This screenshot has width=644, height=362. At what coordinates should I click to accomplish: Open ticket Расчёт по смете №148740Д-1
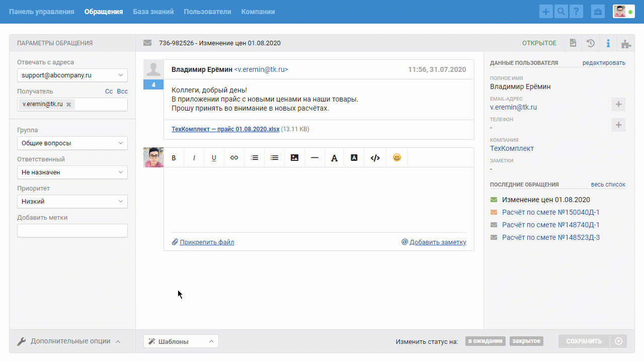tap(551, 225)
